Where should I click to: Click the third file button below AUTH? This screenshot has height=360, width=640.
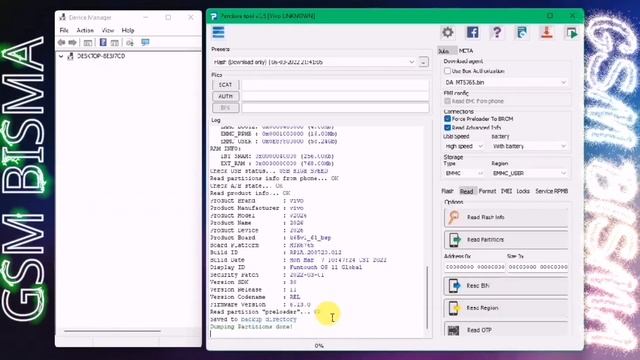(225, 108)
